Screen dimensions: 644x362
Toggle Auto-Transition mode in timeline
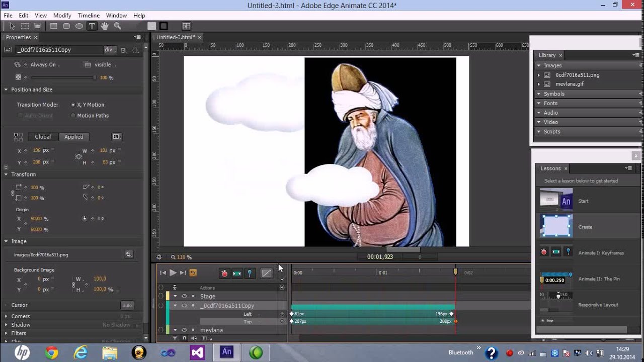tap(236, 273)
